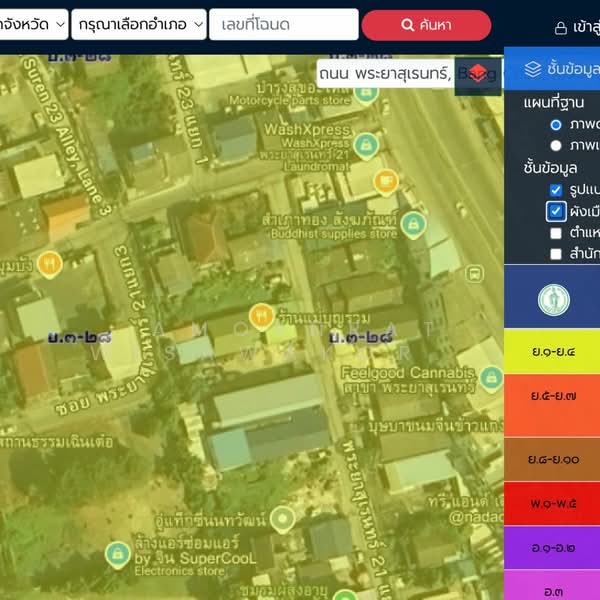Image resolution: width=600 pixels, height=600 pixels.
Task: Click the title deed number input field
Action: pyautogui.click(x=283, y=25)
